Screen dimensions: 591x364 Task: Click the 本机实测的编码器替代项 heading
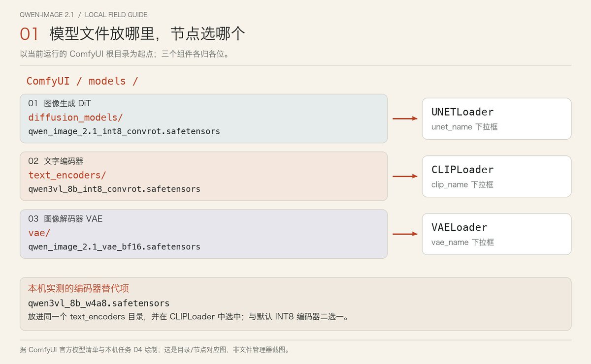pyautogui.click(x=79, y=288)
